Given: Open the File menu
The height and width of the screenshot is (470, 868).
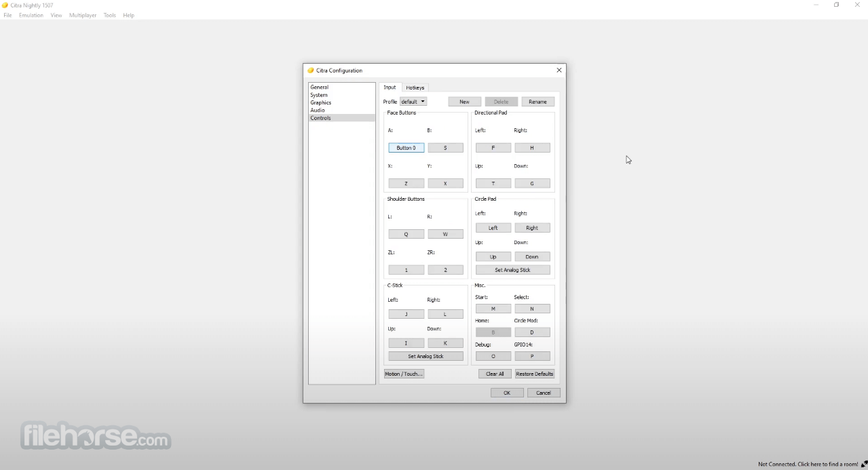Looking at the screenshot, I should pos(7,15).
